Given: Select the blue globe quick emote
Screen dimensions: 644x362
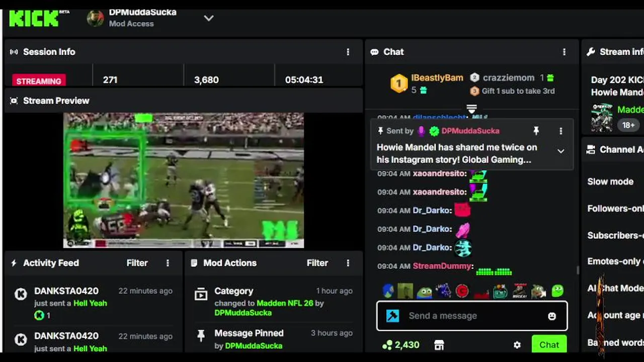Looking at the screenshot, I should click(x=388, y=291).
